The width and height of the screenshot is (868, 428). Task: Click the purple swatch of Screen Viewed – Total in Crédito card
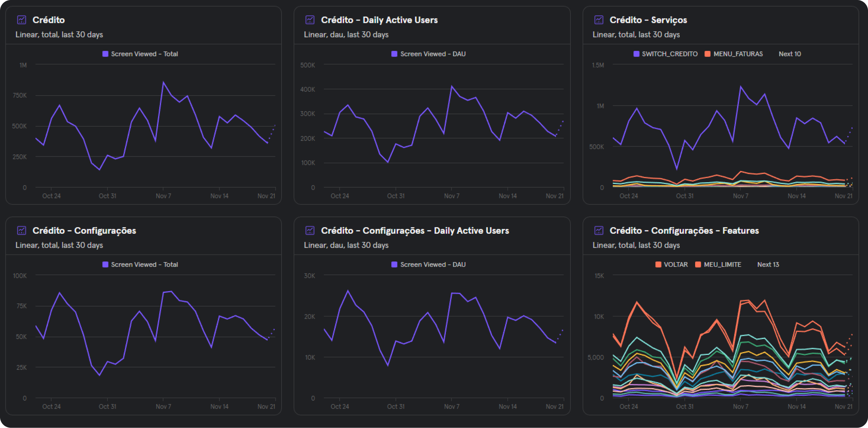(105, 54)
